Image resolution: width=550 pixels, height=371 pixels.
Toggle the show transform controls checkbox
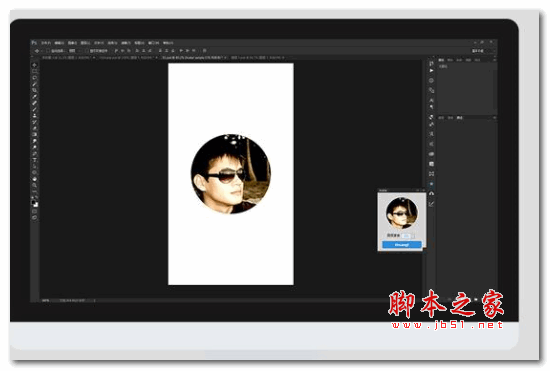(86, 51)
